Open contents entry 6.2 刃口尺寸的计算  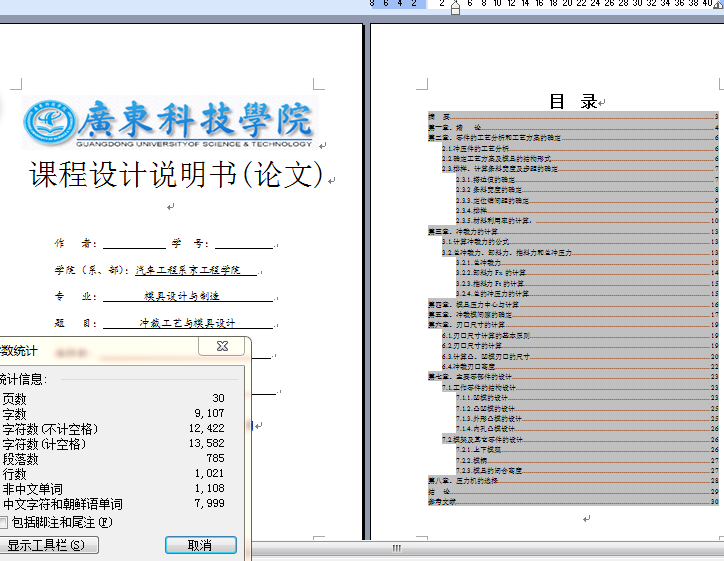click(x=580, y=346)
